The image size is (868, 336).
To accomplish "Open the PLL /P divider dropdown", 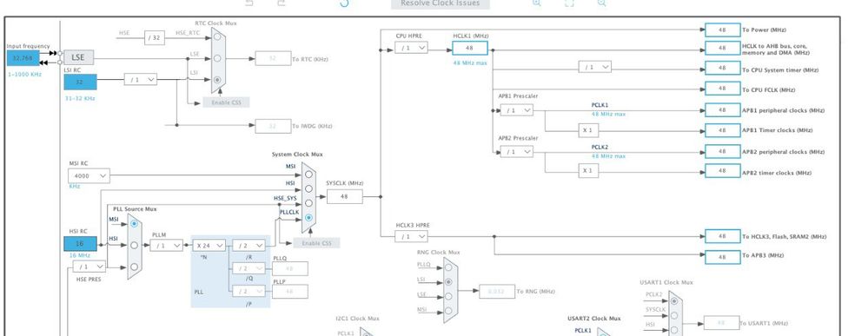I will tap(248, 291).
